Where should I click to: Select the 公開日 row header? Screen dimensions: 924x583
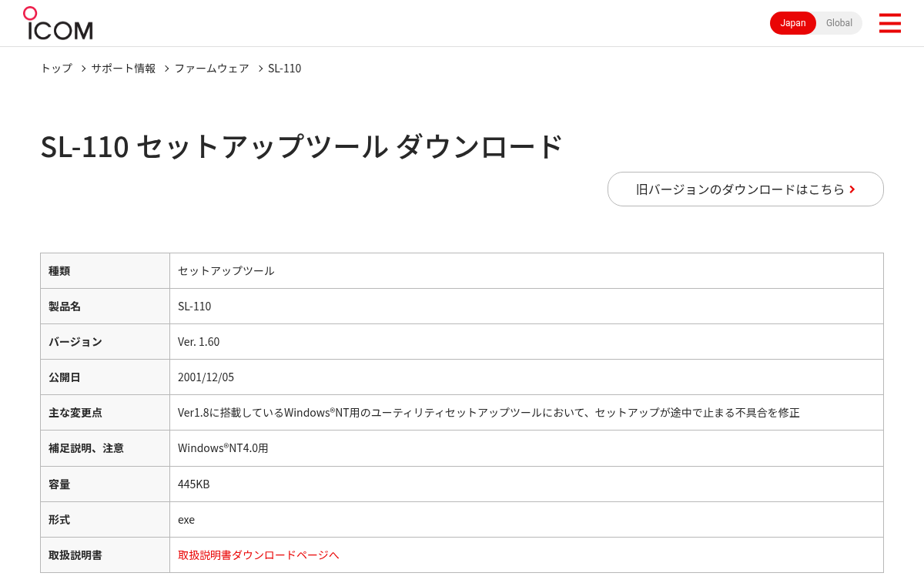tap(105, 377)
